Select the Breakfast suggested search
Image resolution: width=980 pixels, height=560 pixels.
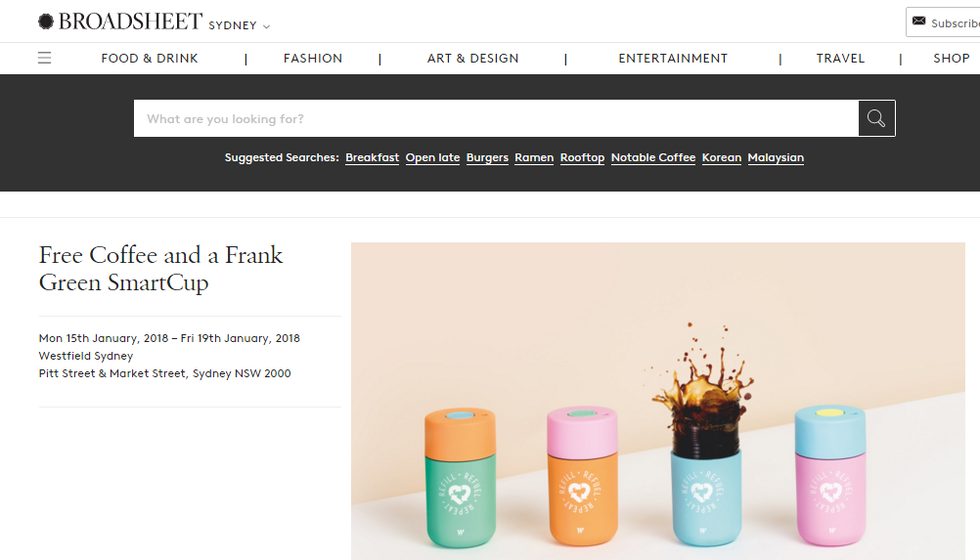tap(372, 158)
